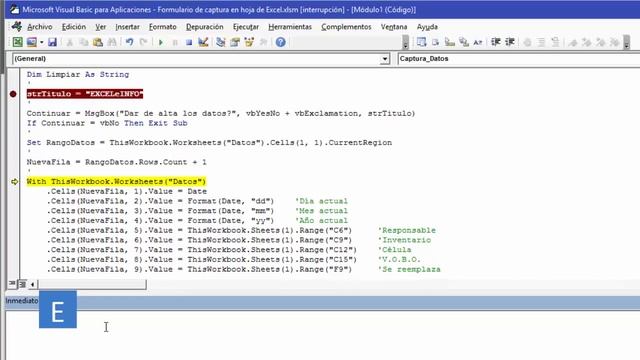Screen dimensions: 640x360
Task: Click the Redo arrow icon
Action: 143,42
